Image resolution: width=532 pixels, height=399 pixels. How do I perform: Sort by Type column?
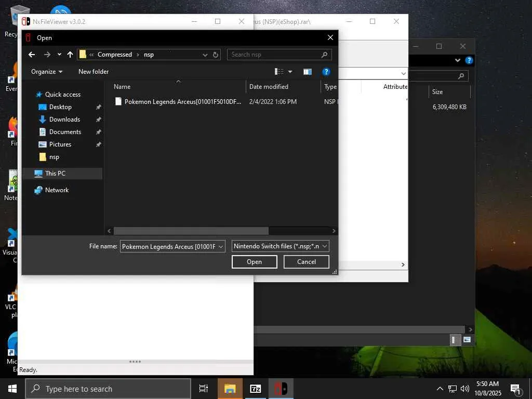pos(330,87)
